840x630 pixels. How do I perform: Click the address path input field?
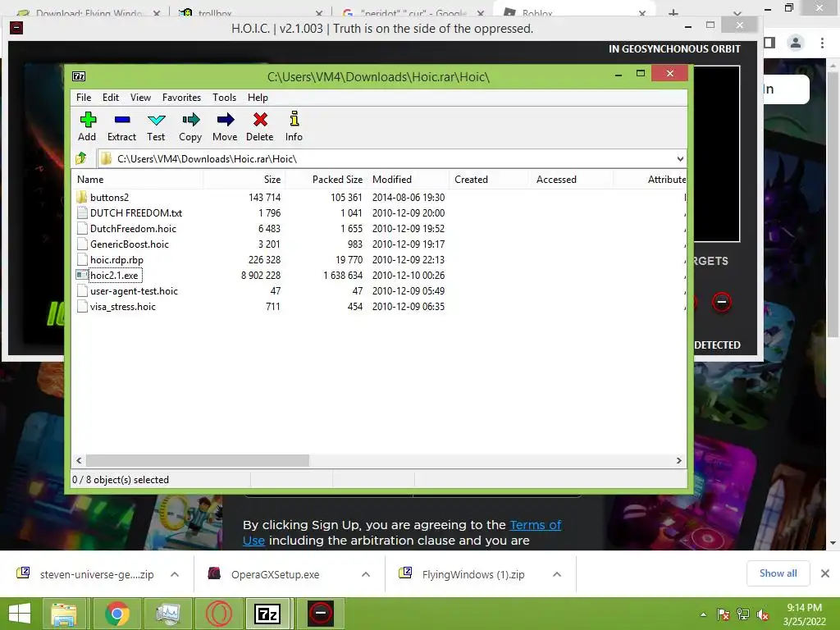(391, 158)
